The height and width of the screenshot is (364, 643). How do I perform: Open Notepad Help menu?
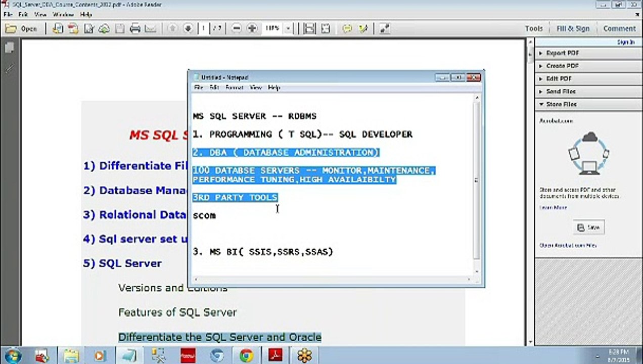pyautogui.click(x=274, y=88)
